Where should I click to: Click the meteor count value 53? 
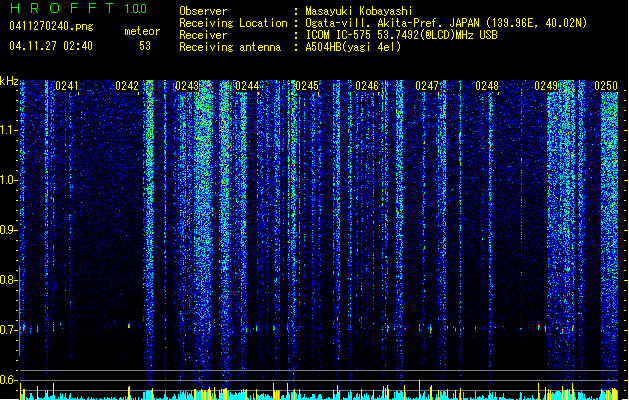pos(145,46)
